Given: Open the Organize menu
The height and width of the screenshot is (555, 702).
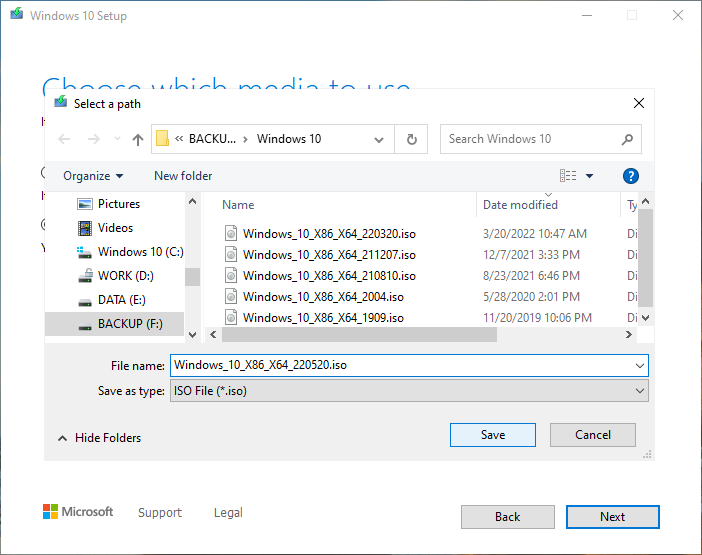Looking at the screenshot, I should pos(93,176).
